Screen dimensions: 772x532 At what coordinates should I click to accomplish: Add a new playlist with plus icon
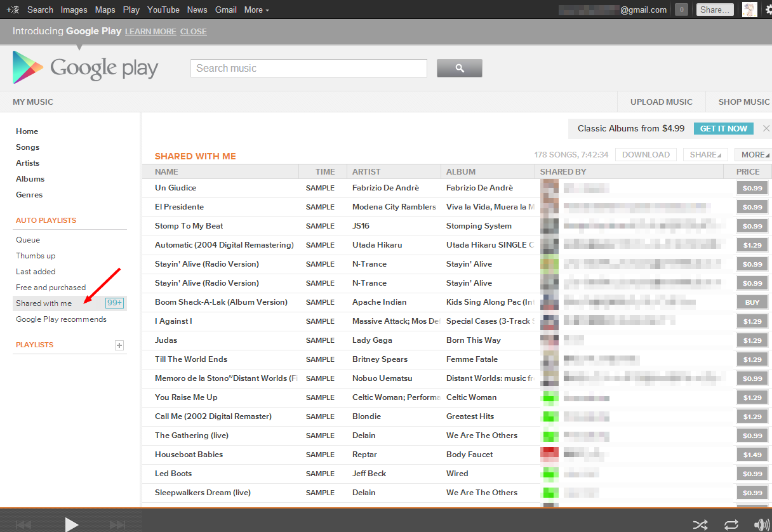point(119,345)
